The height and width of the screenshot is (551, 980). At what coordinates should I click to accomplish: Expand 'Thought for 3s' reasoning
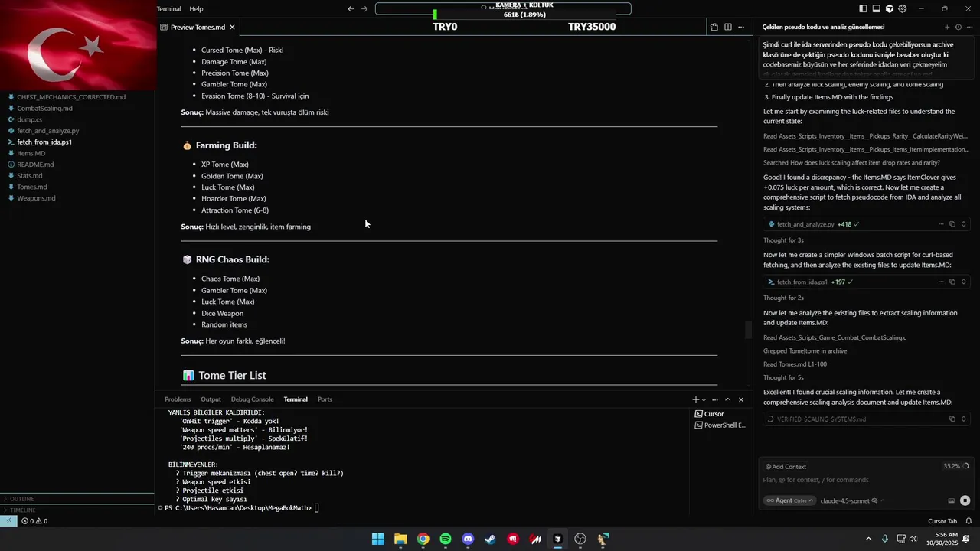pyautogui.click(x=783, y=240)
